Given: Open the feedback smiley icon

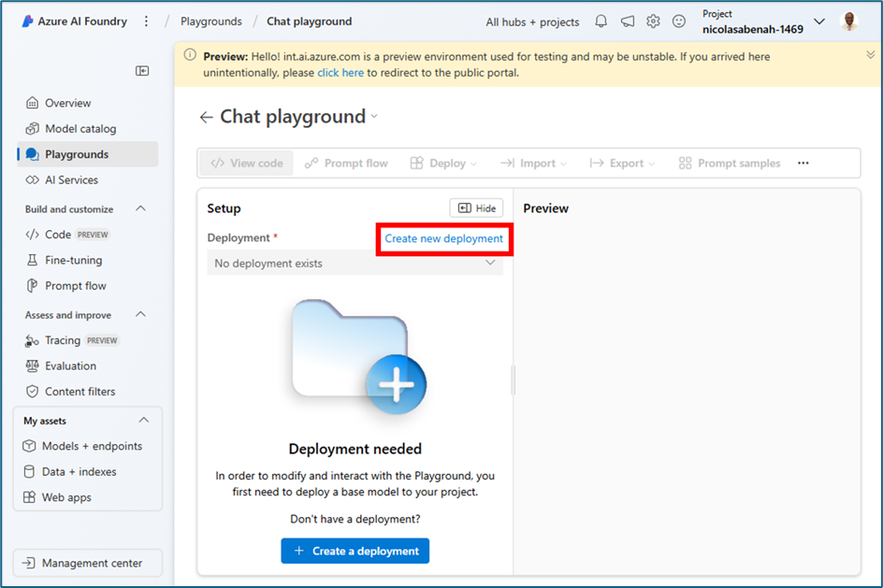Looking at the screenshot, I should 679,22.
